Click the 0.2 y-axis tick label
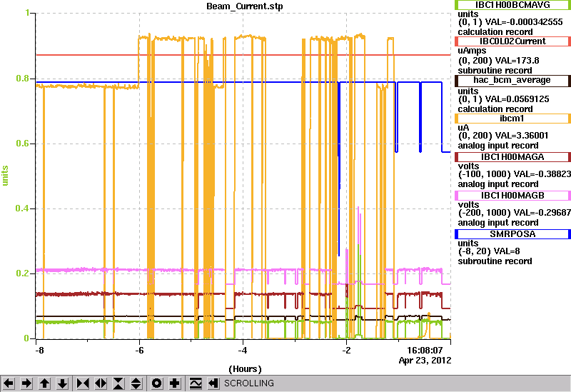Image resolution: width=571 pixels, height=392 pixels. pos(22,273)
